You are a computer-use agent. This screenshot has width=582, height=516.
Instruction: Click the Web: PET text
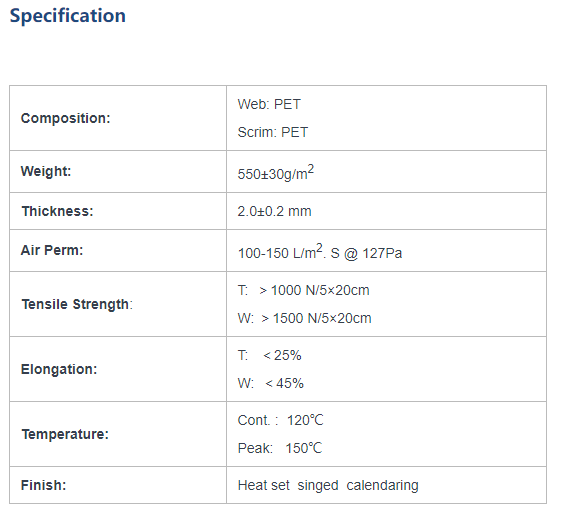coord(269,104)
